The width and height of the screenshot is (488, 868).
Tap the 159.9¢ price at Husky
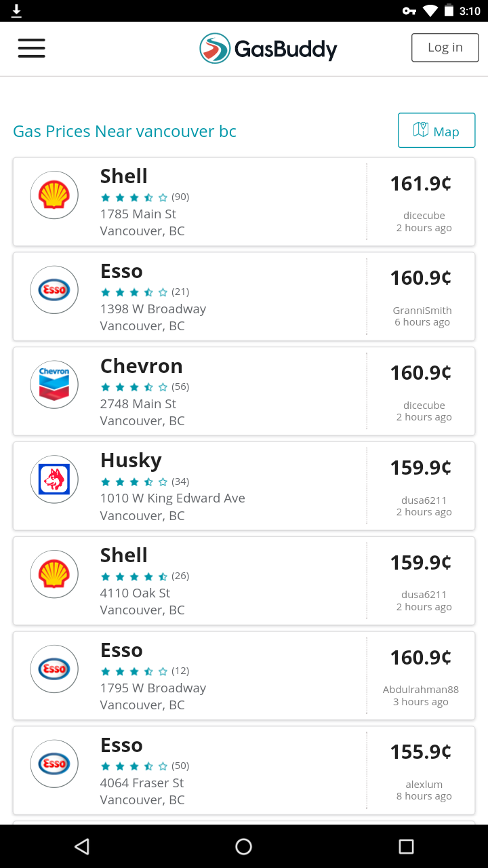click(x=420, y=468)
